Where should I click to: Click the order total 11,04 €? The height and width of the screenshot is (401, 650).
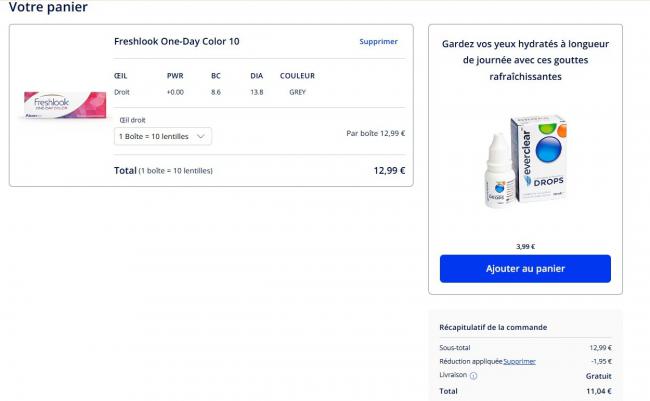point(599,391)
